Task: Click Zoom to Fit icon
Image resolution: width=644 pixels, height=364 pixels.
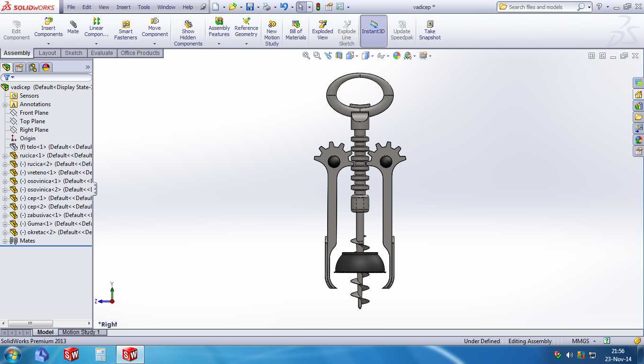Action: pos(306,55)
